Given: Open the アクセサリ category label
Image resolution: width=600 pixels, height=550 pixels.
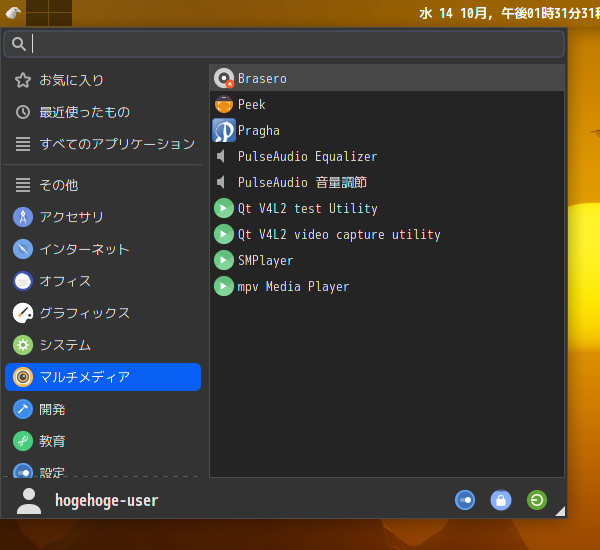Looking at the screenshot, I should [72, 217].
